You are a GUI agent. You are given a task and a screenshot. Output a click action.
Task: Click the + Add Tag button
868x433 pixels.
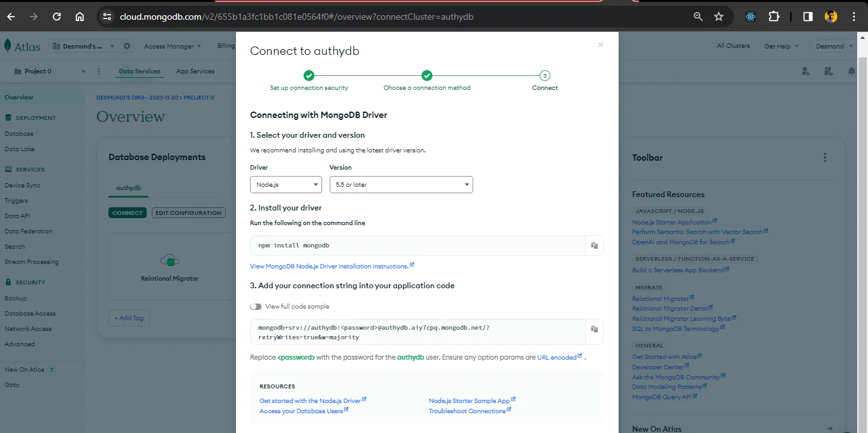[129, 318]
